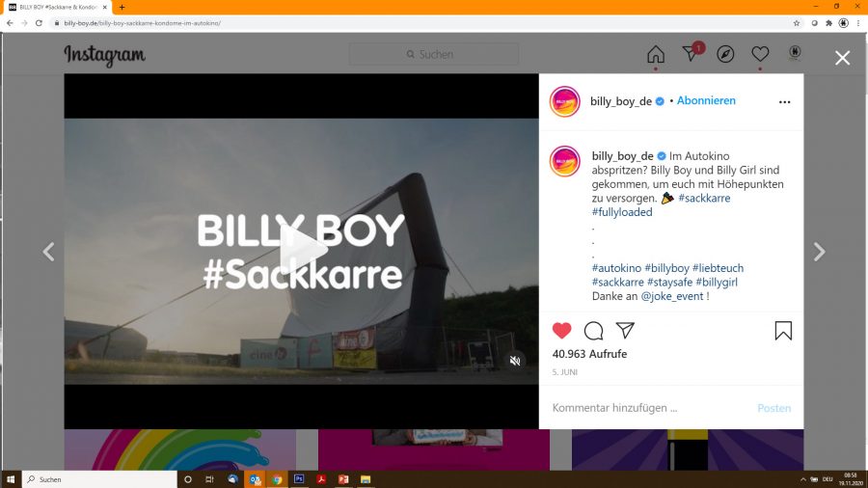Open billy_boy_de username in caption
Viewport: 868px width, 488px height.
(623, 156)
